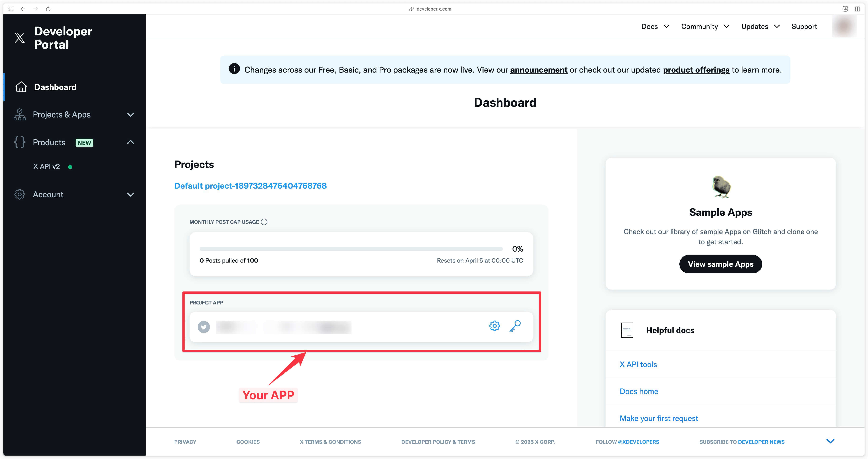
Task: Click the Projects & Apps menu label
Action: click(62, 115)
